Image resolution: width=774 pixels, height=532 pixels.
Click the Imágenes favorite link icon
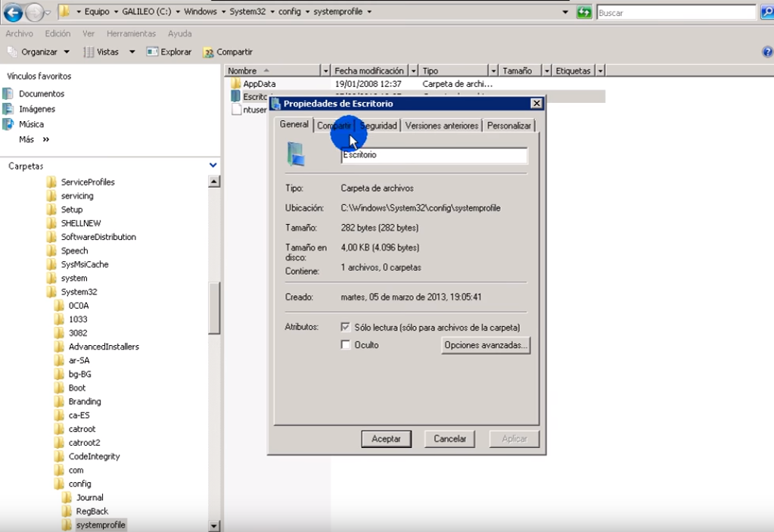[8, 108]
